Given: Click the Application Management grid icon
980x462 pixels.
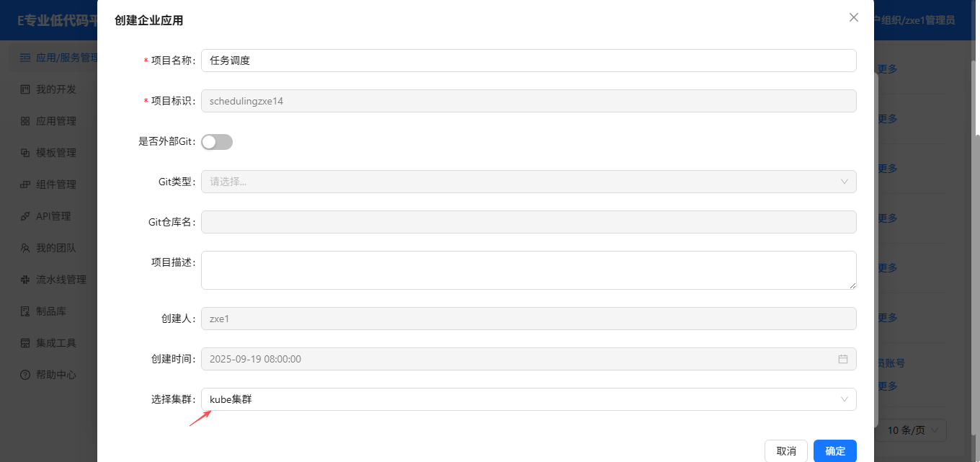Looking at the screenshot, I should coord(25,121).
